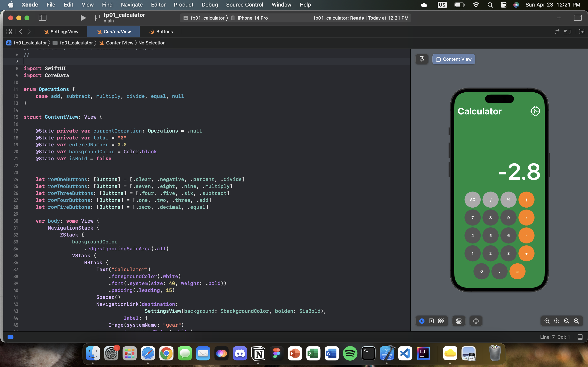The width and height of the screenshot is (588, 367).
Task: Open the editor options icon
Action: (x=568, y=32)
